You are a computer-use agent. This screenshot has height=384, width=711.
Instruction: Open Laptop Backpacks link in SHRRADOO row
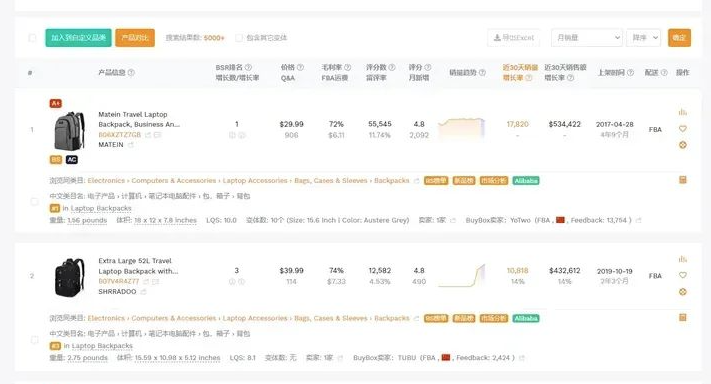pyautogui.click(x=102, y=346)
